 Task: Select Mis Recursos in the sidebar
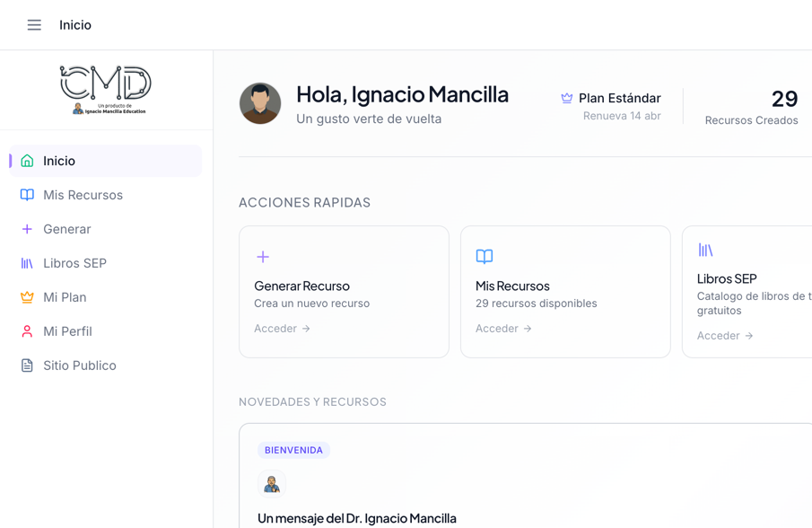83,195
